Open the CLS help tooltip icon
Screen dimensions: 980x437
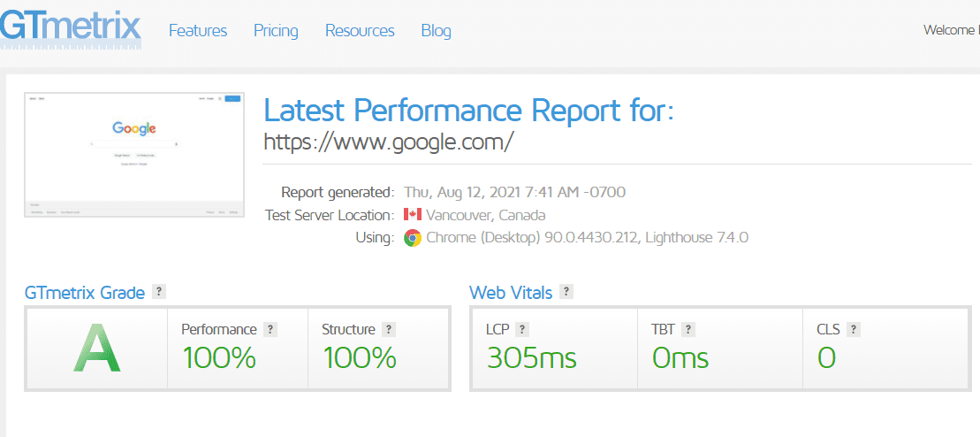853,329
